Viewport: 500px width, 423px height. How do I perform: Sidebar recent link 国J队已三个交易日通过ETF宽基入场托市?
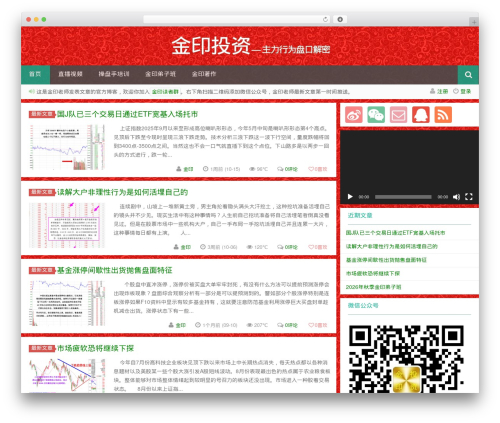coord(395,233)
